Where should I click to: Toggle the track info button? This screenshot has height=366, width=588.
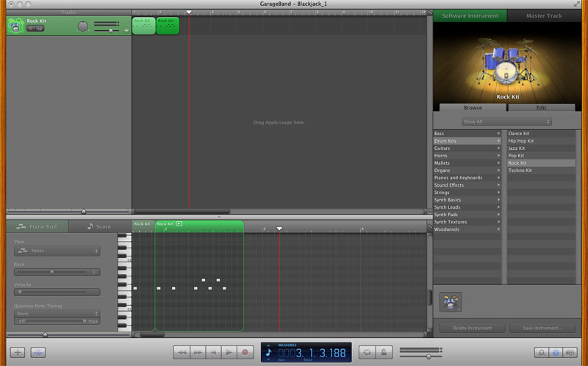[556, 353]
